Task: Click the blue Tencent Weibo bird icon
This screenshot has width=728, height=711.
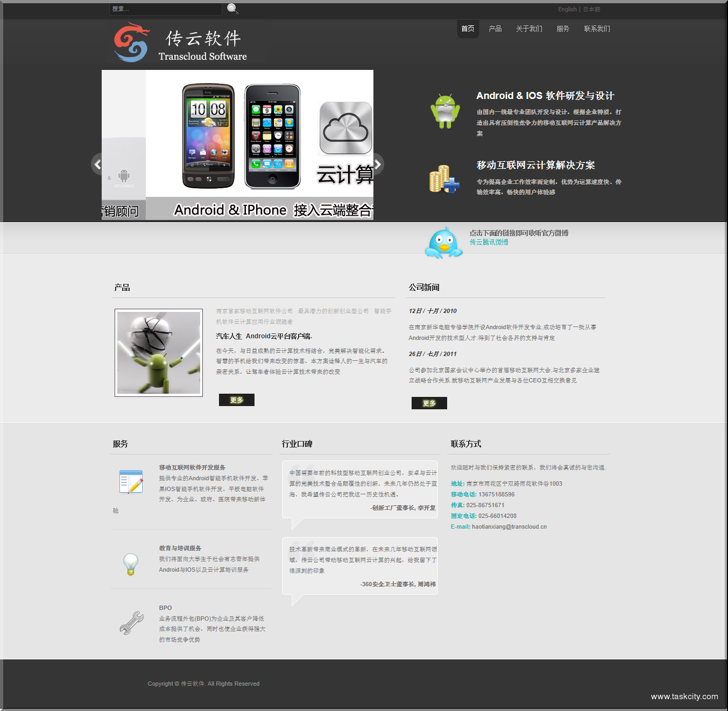Action: pos(444,243)
